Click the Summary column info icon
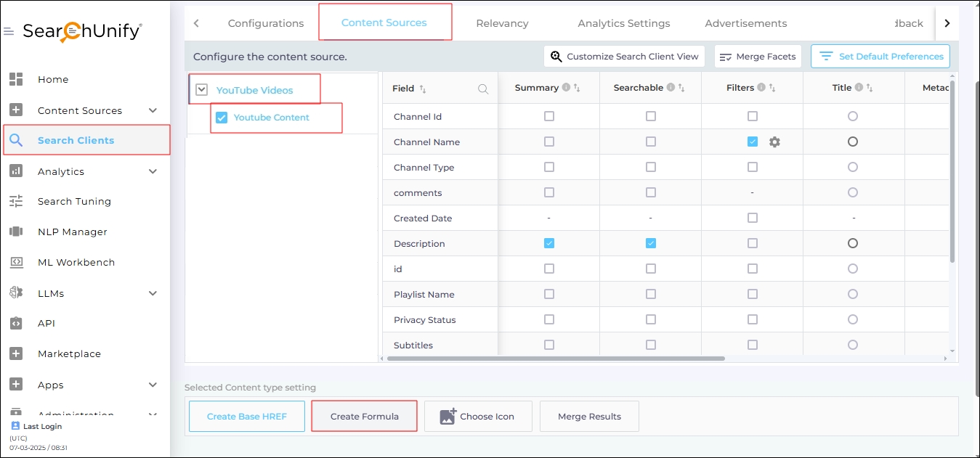The image size is (980, 458). (566, 88)
